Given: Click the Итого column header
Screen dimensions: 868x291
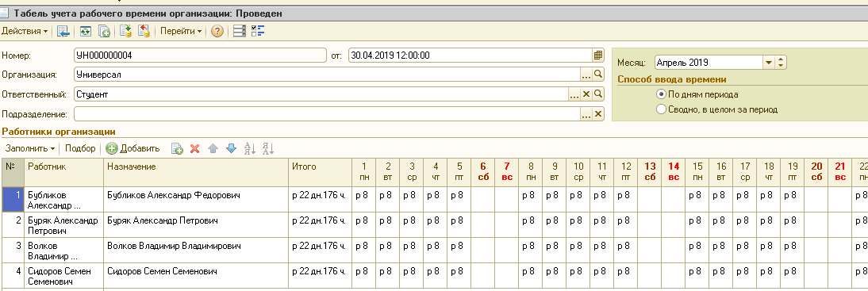Looking at the screenshot, I should [320, 172].
